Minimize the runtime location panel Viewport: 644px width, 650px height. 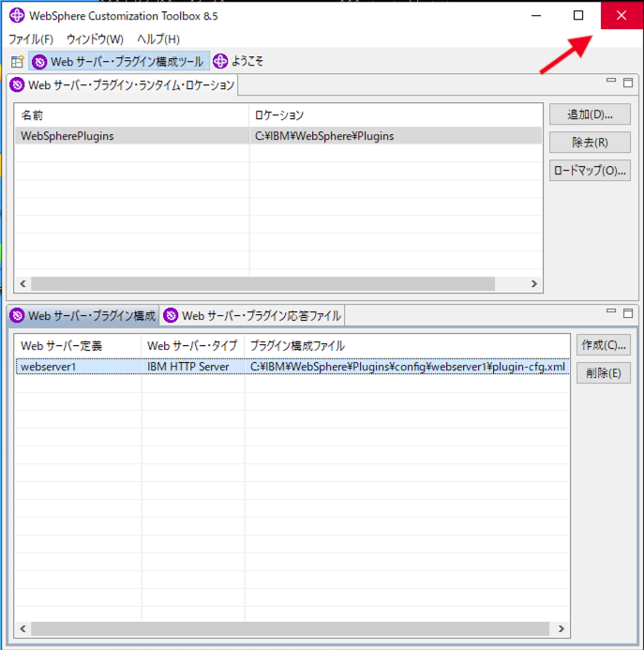pyautogui.click(x=611, y=81)
